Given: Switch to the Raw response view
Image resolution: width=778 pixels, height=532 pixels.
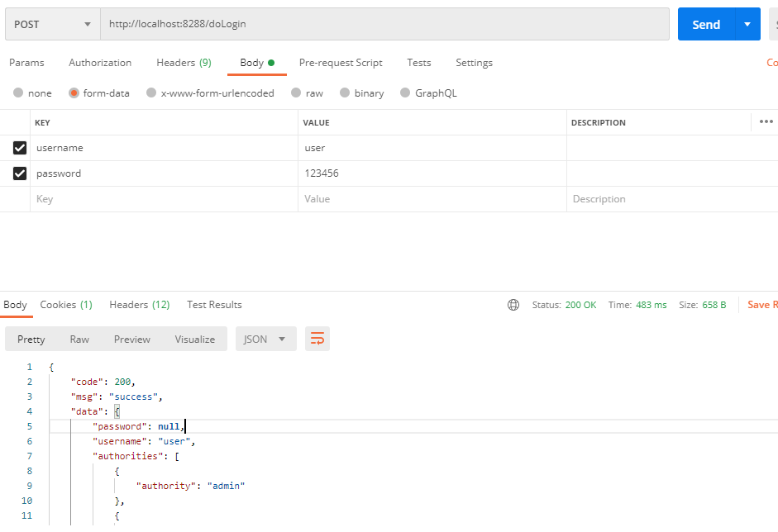Looking at the screenshot, I should 79,340.
